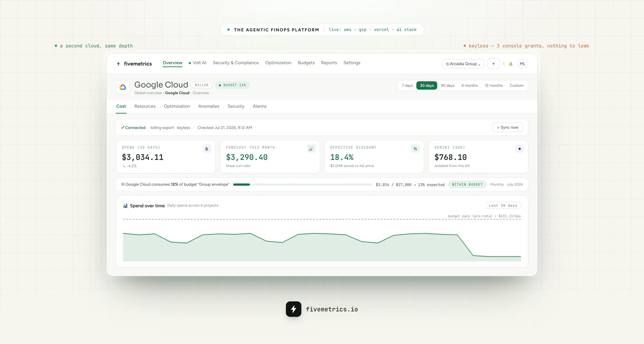Click the plus add button in header
Viewport: 644px width, 344px height.
(493, 64)
